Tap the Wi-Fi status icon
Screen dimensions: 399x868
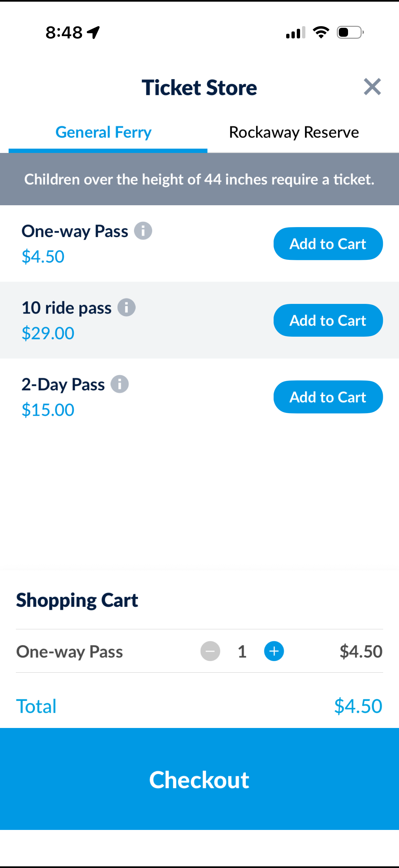(x=321, y=32)
